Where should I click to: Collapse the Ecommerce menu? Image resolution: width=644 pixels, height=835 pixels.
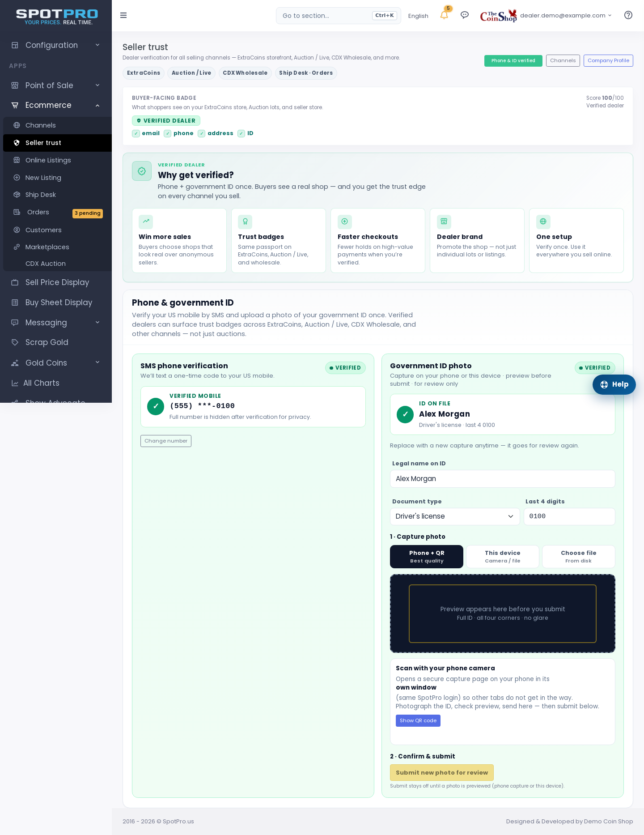pyautogui.click(x=56, y=105)
